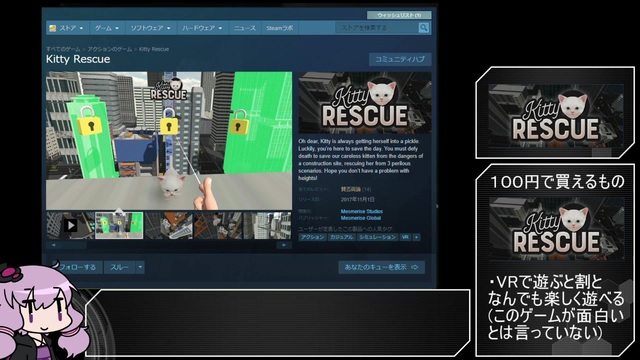Click the ストアを検索する search field
The height and width of the screenshot is (360, 640).
tap(377, 28)
